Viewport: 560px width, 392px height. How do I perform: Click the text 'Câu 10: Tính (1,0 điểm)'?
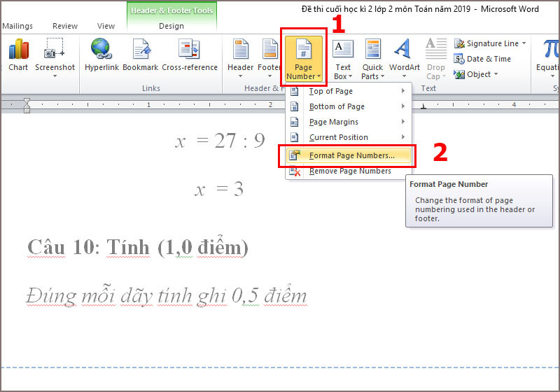pyautogui.click(x=138, y=247)
